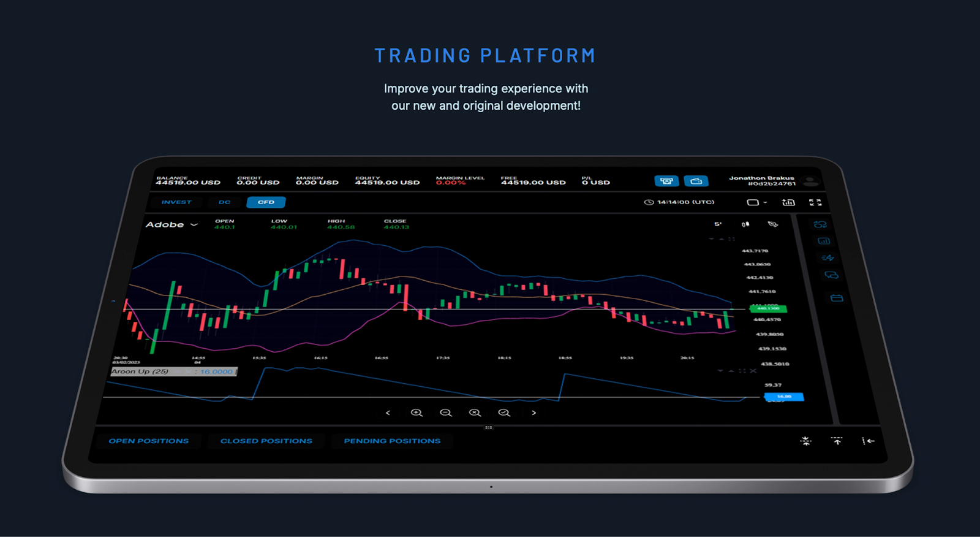Expand the Adobe instrument dropdown

tap(171, 225)
